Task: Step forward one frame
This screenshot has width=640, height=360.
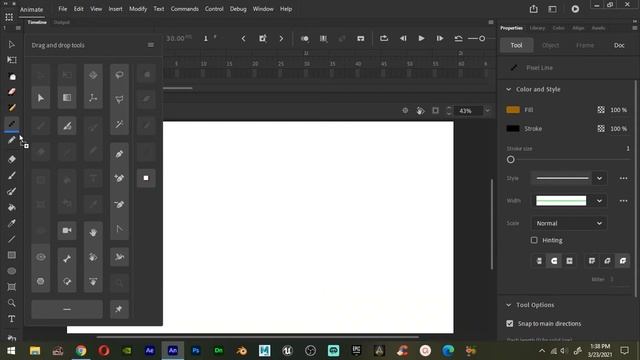Action: coord(440,38)
